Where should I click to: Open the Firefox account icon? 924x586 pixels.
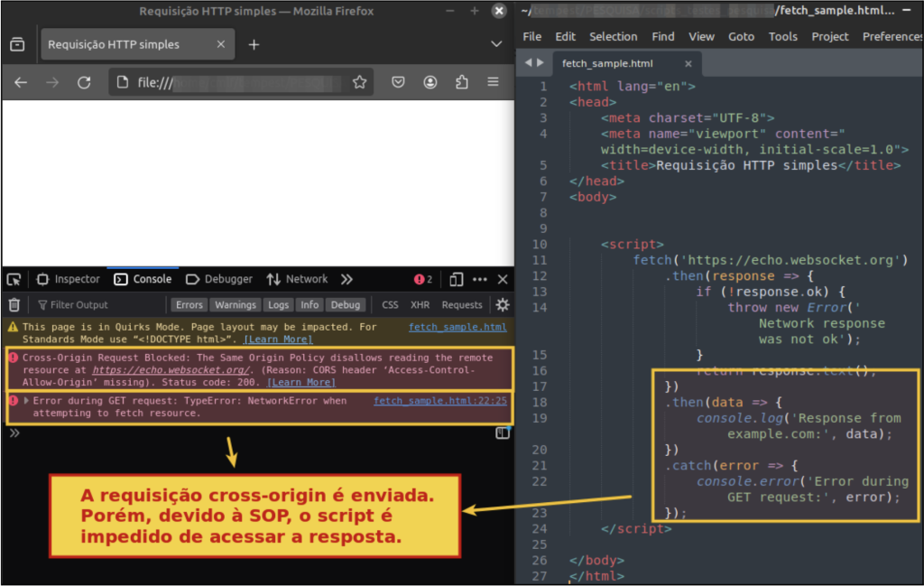pyautogui.click(x=430, y=82)
